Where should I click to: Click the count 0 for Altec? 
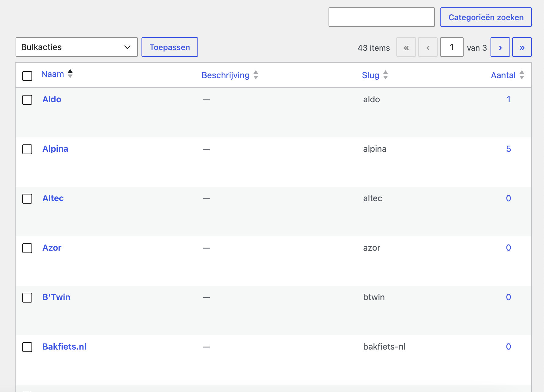click(509, 198)
